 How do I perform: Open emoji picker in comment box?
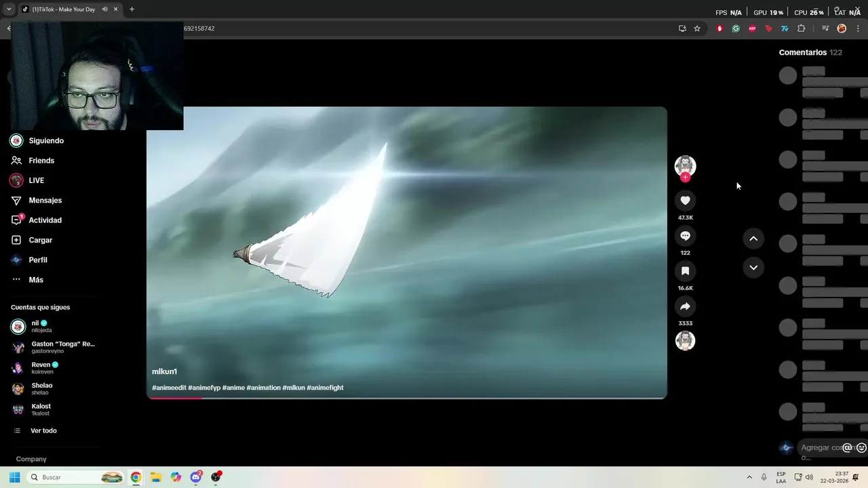(861, 447)
